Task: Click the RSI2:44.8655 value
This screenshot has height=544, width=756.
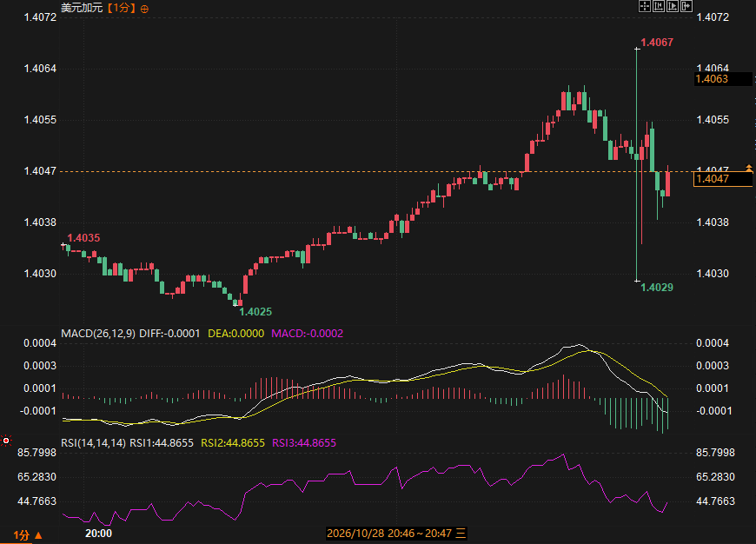Action: (x=233, y=442)
